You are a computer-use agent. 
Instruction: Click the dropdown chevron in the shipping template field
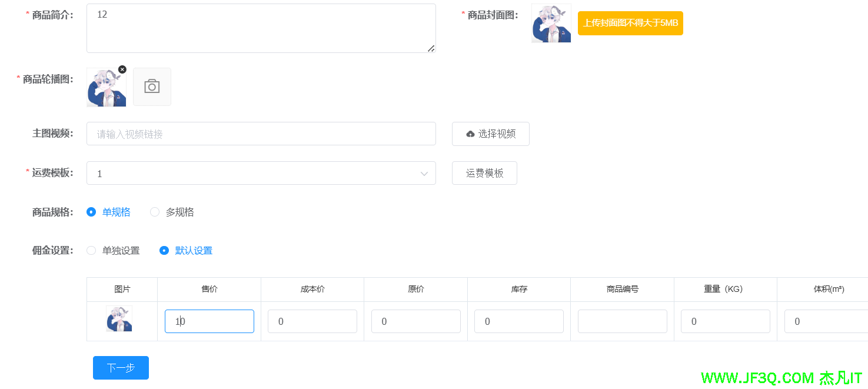(x=424, y=174)
